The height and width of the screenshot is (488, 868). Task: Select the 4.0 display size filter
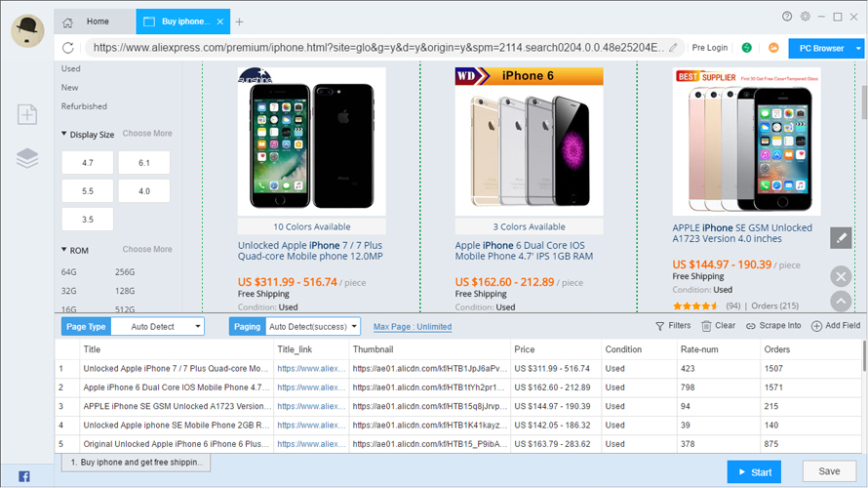tap(144, 191)
